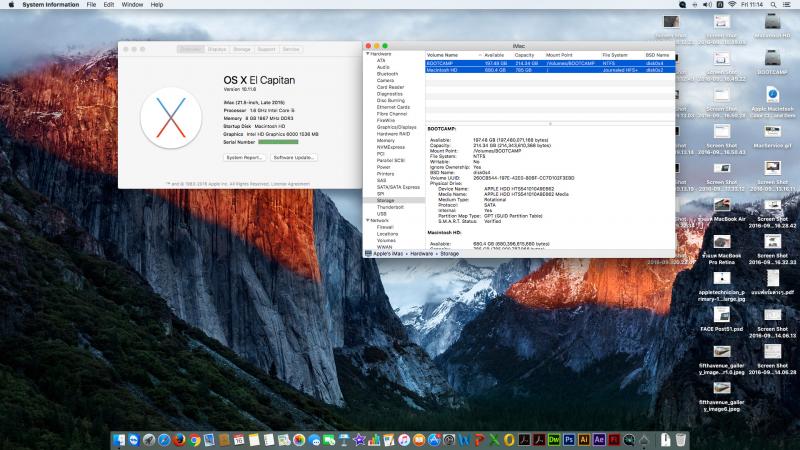Switch to Displays tab in About This Mac
Image resolution: width=800 pixels, height=450 pixels.
217,49
